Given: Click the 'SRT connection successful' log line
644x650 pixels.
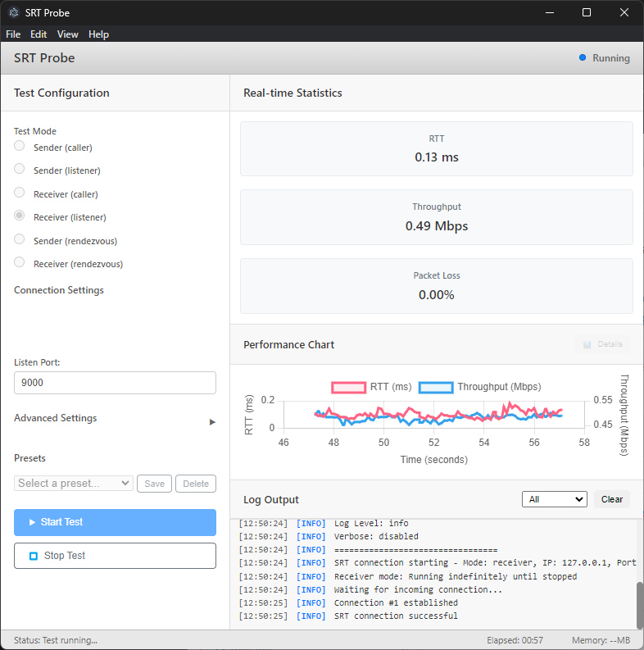Looking at the screenshot, I should pos(396,616).
